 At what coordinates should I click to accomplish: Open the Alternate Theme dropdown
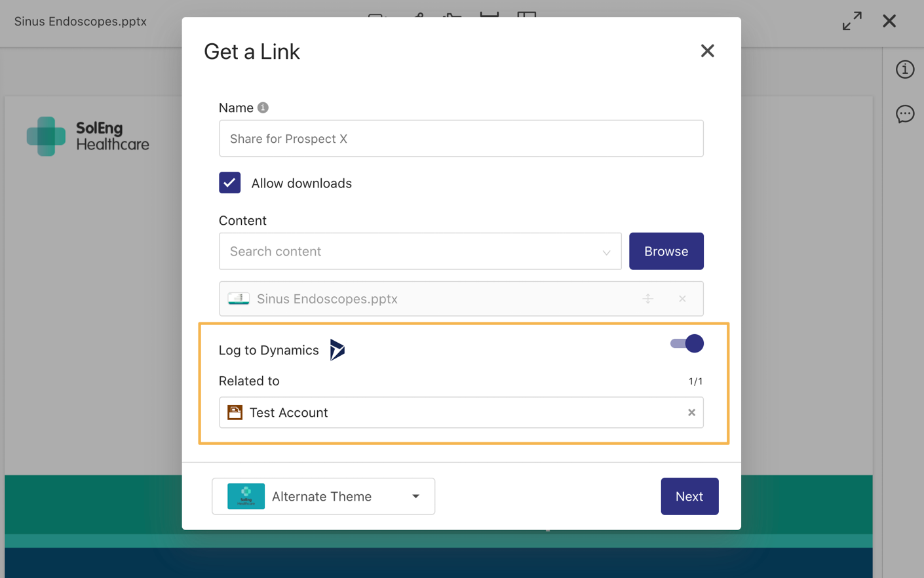click(323, 496)
